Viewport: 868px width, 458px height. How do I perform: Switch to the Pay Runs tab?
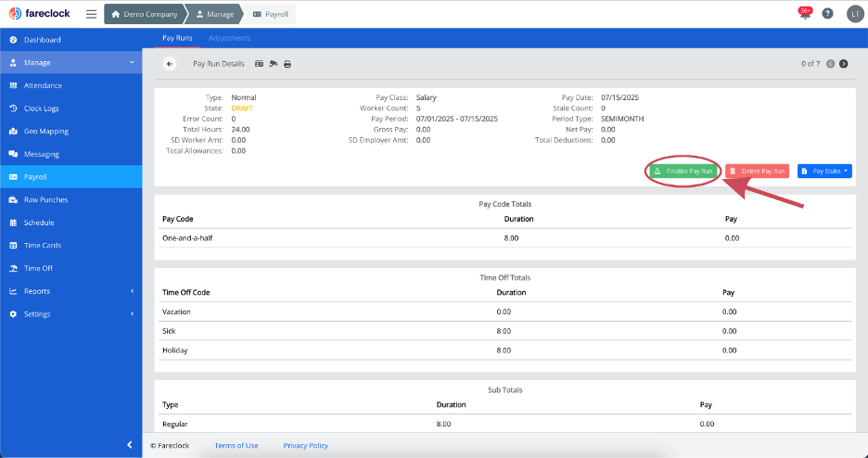tap(177, 38)
